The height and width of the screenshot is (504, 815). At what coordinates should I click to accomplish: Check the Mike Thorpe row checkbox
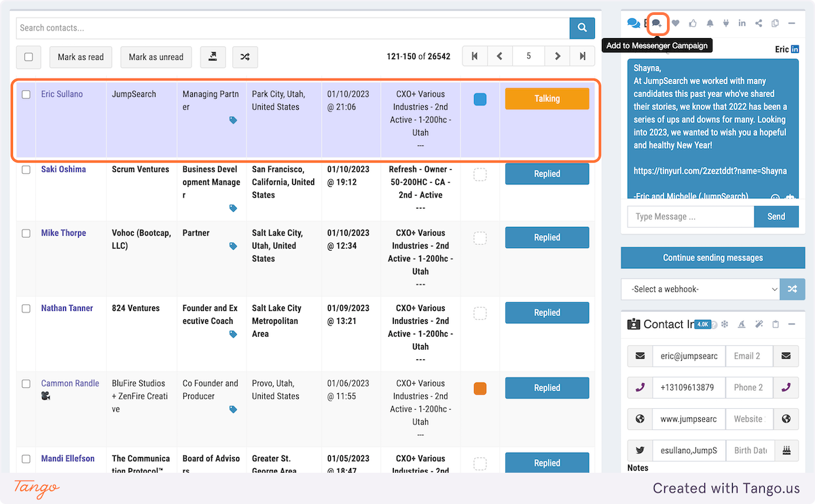(26, 233)
